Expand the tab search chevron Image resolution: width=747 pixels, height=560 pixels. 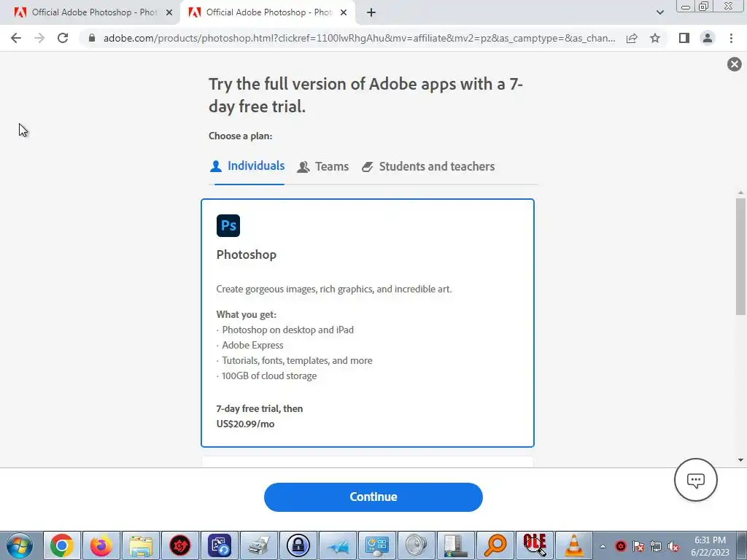click(x=659, y=12)
